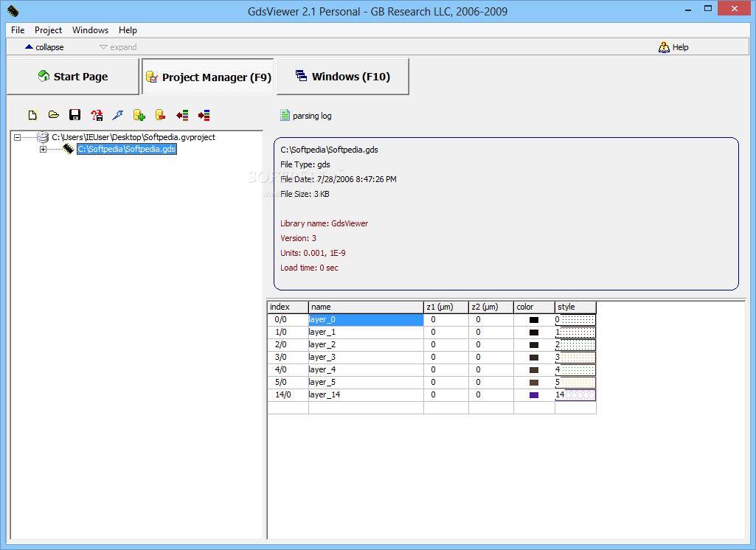Open the parsing log document icon
Viewport: 756px width, 550px height.
point(285,115)
